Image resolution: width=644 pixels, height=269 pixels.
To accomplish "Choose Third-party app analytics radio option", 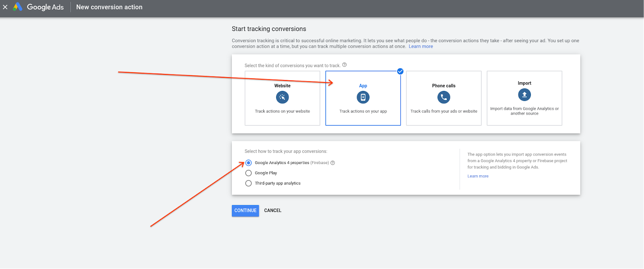I will click(248, 183).
